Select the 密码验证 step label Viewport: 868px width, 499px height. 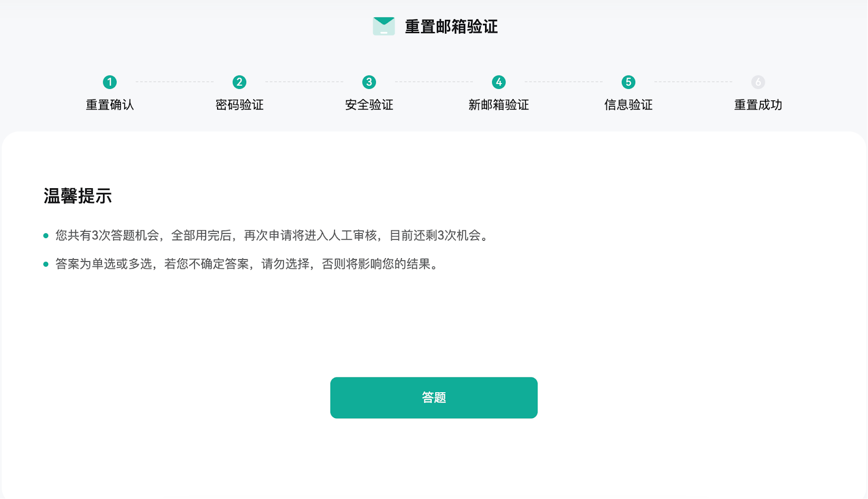tap(239, 105)
